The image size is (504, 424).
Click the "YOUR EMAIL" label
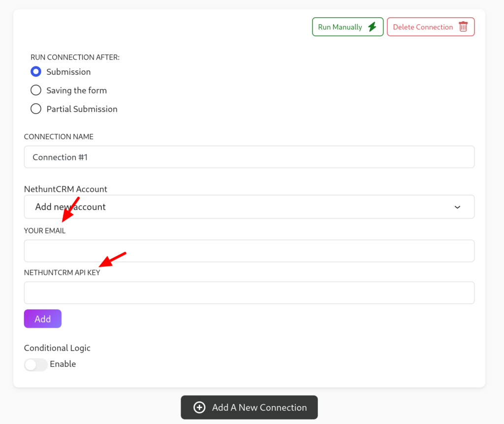click(45, 231)
